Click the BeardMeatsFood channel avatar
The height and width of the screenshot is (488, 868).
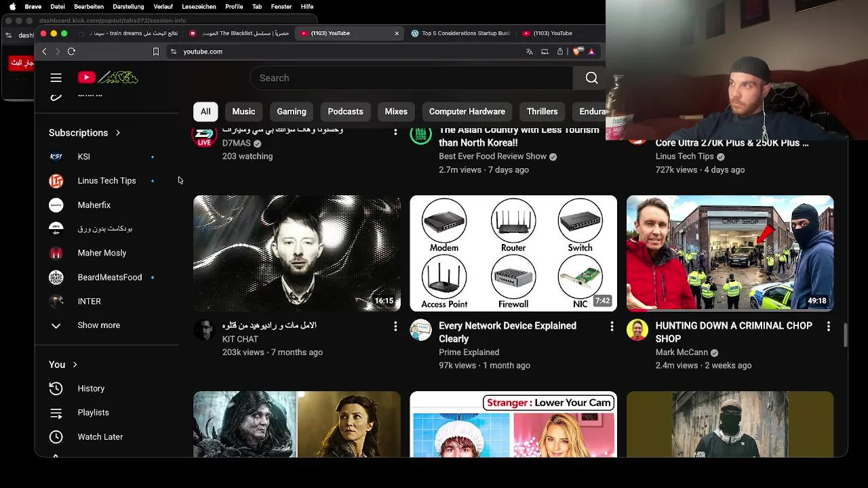[56, 277]
